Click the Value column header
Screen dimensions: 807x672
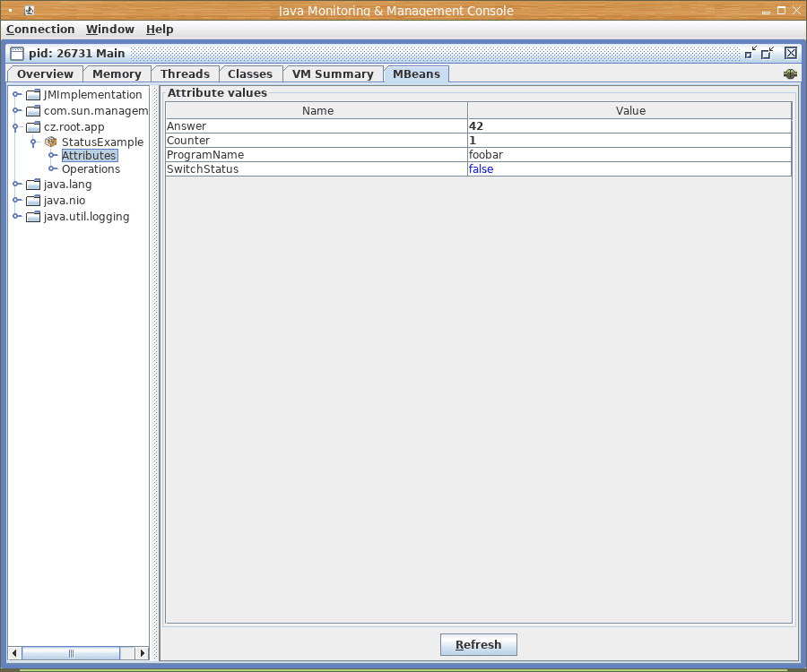630,110
